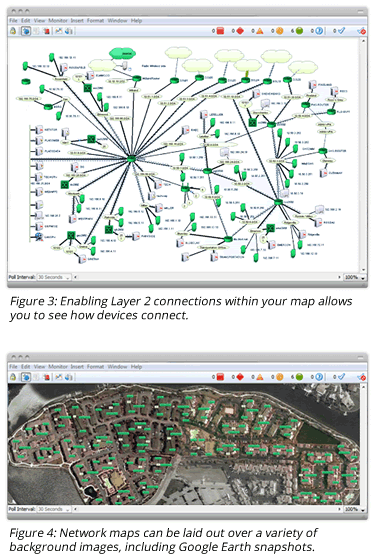Click the horizontal scrollbar left arrow in the top window
Screen dimensions: 375x559
coord(76,277)
